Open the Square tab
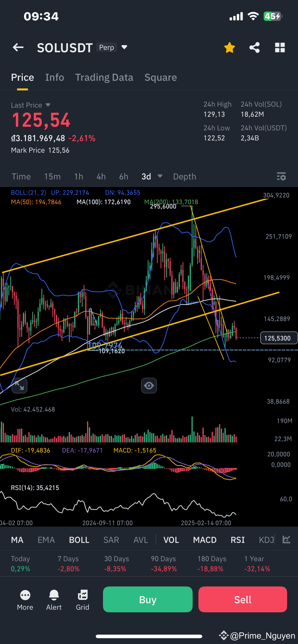The height and width of the screenshot is (644, 298). point(161,77)
